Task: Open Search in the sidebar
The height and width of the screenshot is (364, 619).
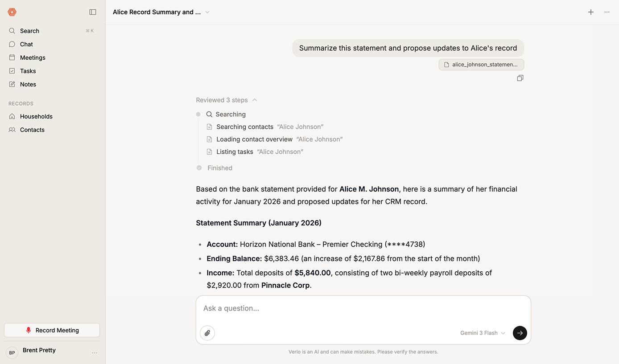Action: pos(29,31)
